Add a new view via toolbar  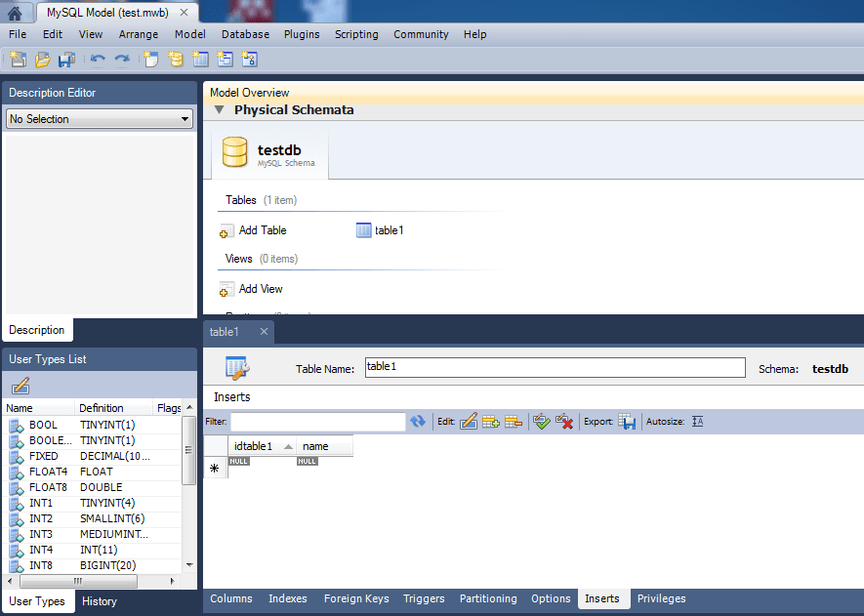tap(225, 59)
